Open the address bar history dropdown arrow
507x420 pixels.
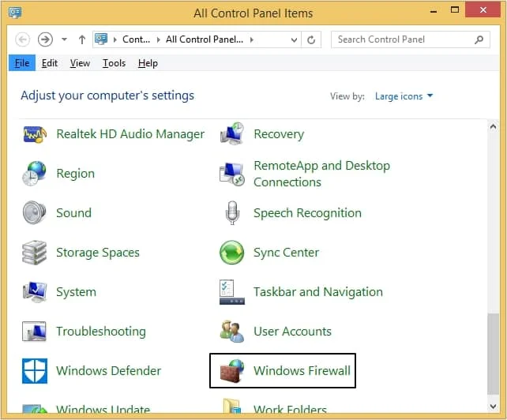pyautogui.click(x=294, y=39)
